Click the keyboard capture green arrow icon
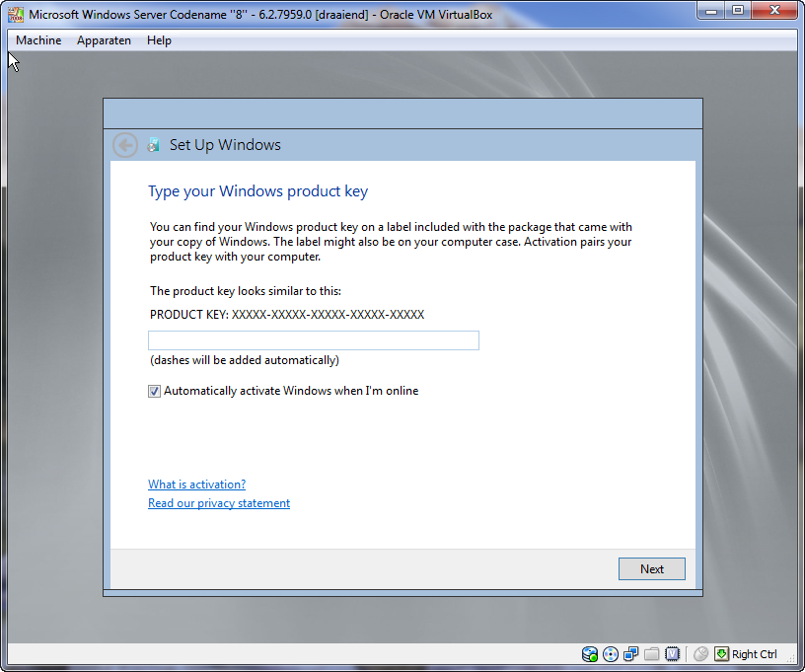The height and width of the screenshot is (672, 805). click(721, 654)
